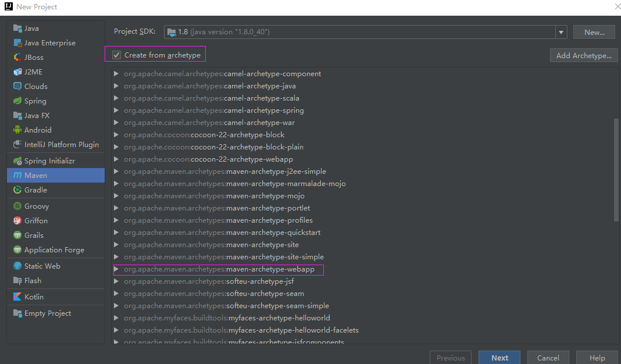621x364 pixels.
Task: Click the Java FX icon
Action: (x=17, y=115)
